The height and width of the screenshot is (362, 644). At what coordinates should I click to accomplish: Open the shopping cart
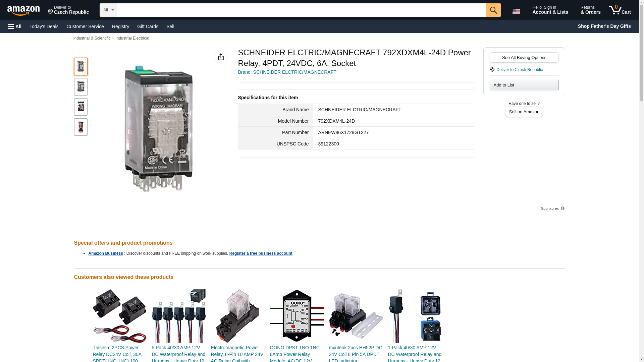[620, 10]
